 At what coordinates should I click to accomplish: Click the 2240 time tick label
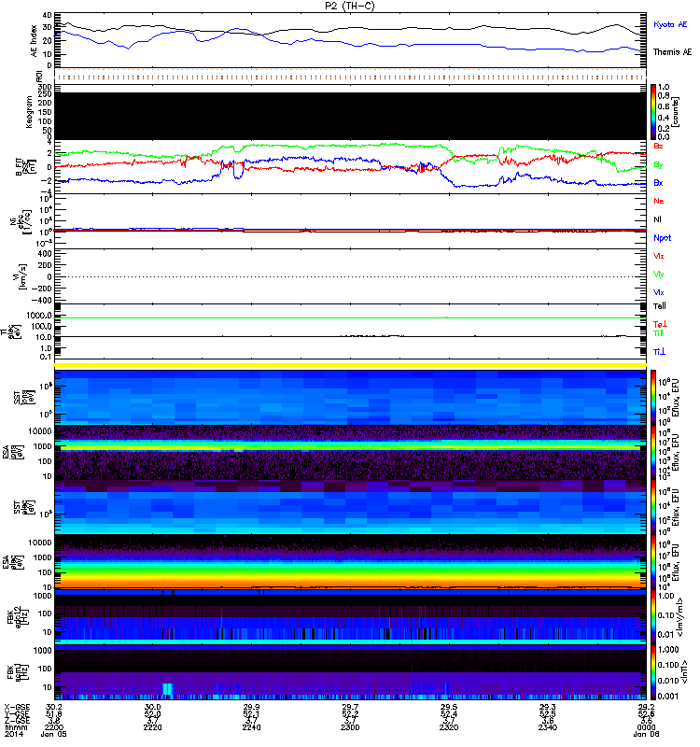(251, 727)
